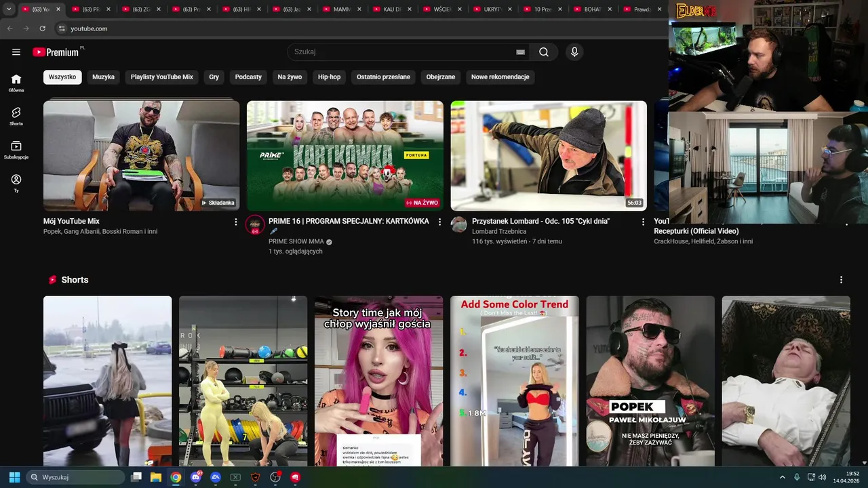Show hidden system tray icons

(782, 477)
